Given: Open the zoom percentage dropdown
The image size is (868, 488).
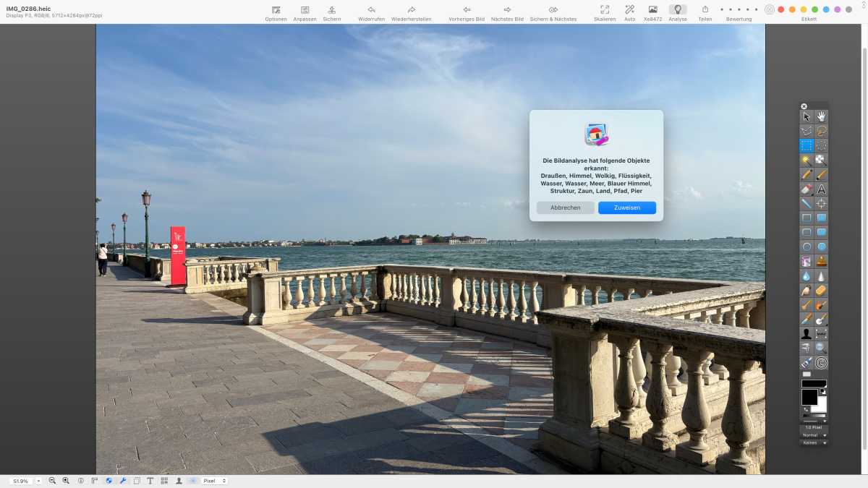Looking at the screenshot, I should pos(39,481).
